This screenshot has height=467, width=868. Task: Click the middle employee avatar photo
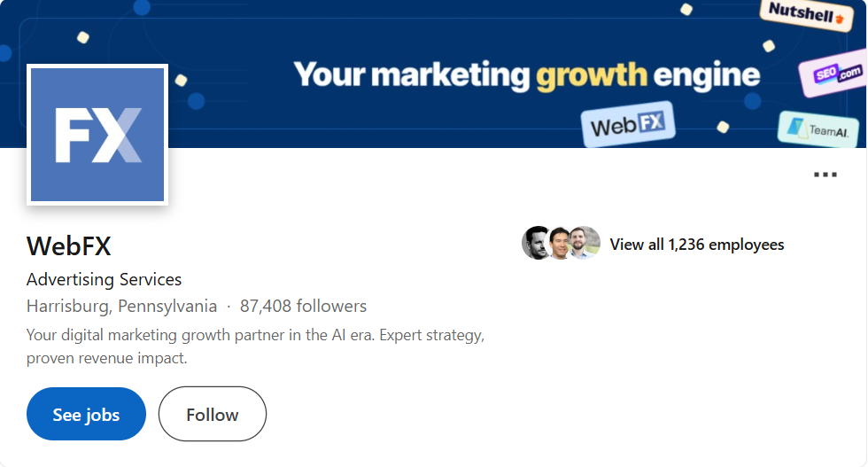561,243
